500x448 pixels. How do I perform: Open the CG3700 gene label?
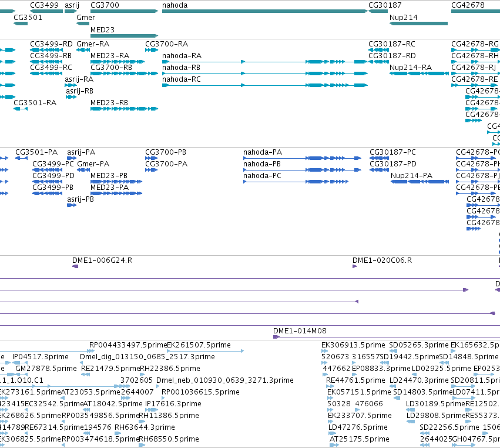[x=105, y=5]
